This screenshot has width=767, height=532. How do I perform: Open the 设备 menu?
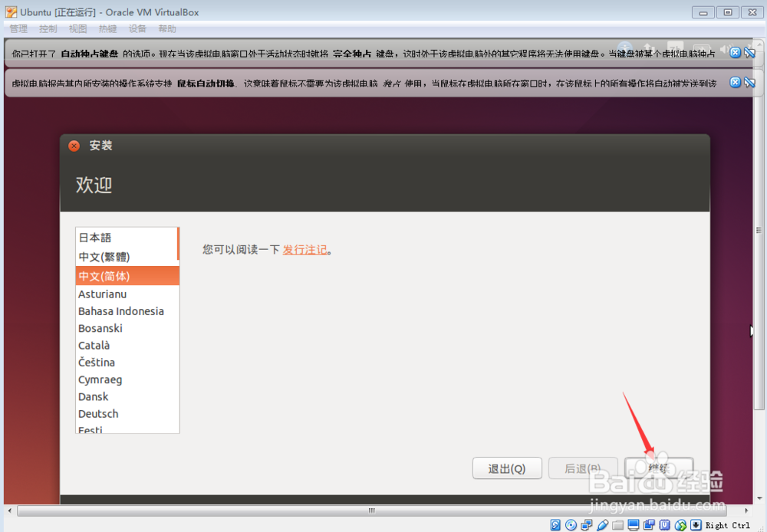[137, 28]
